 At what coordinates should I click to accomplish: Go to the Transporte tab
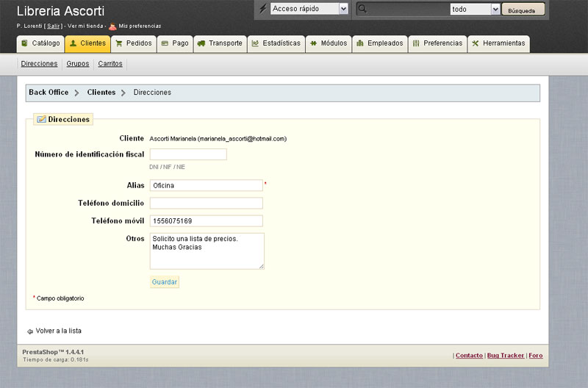220,43
